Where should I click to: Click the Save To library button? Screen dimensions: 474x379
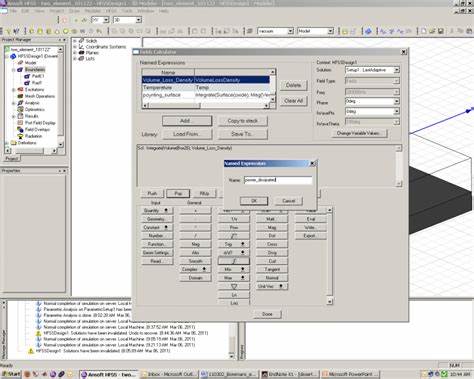tap(243, 134)
